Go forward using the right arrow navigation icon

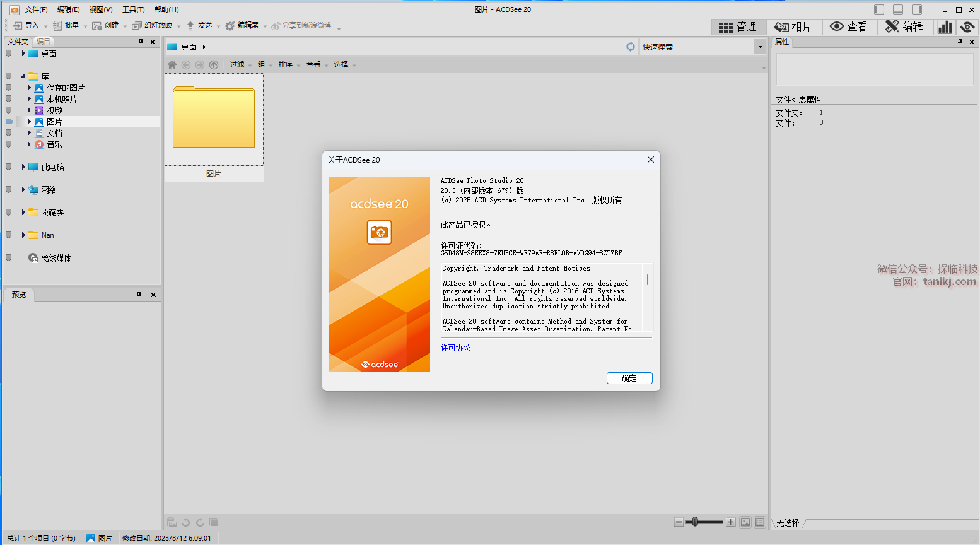200,65
